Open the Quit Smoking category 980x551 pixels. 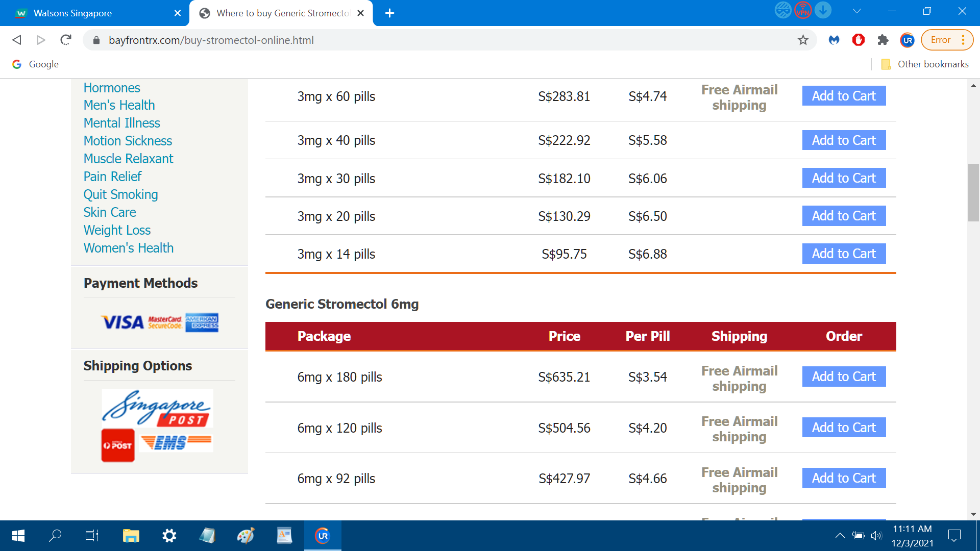tap(120, 194)
